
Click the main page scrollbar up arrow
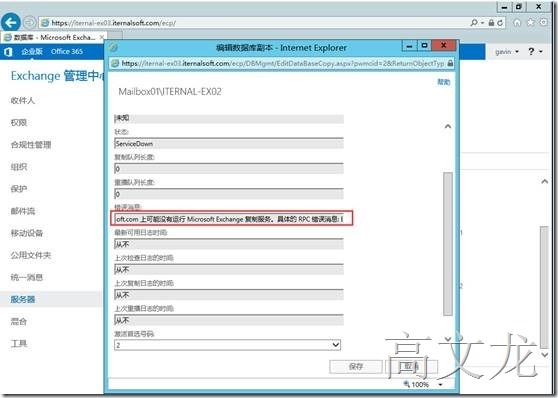pyautogui.click(x=544, y=182)
